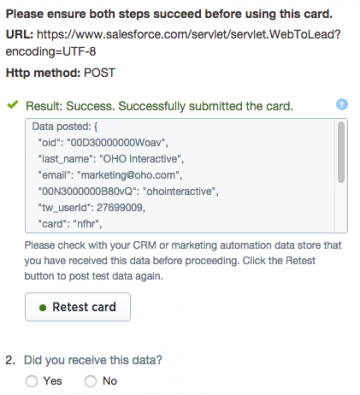Click the "card": "nfhr" line
This screenshot has width=360, height=395.
pyautogui.click(x=70, y=224)
